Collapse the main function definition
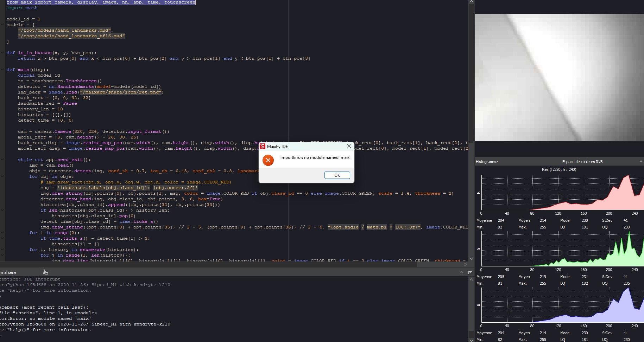The width and height of the screenshot is (644, 342). pos(2,70)
